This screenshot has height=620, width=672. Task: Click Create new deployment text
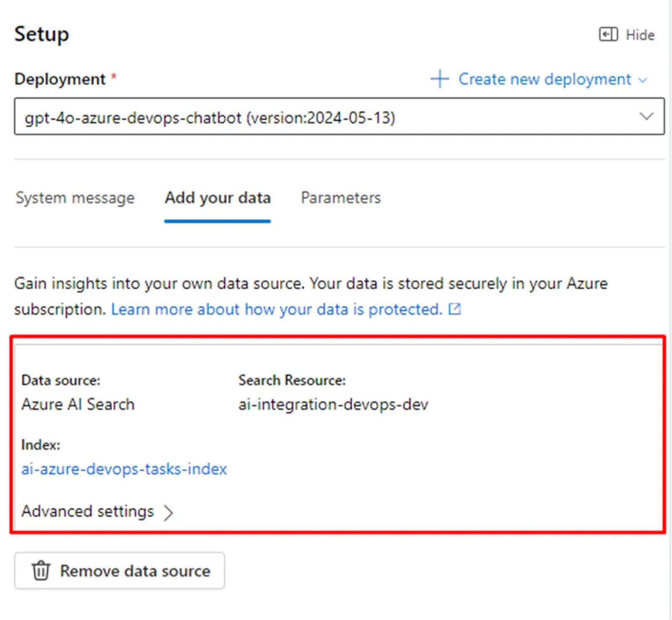click(x=545, y=79)
